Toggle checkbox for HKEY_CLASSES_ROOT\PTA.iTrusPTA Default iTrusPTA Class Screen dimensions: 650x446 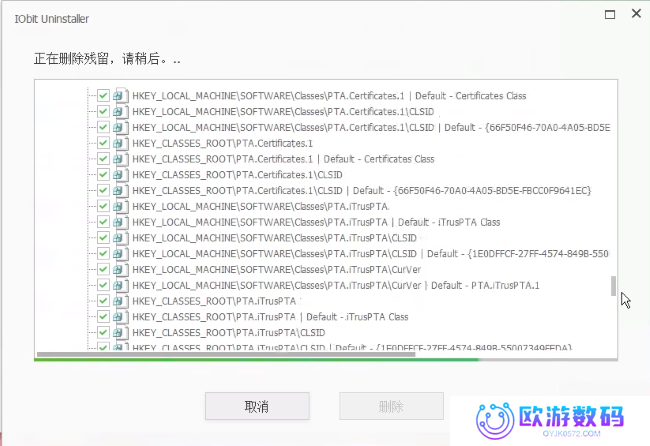pos(103,316)
